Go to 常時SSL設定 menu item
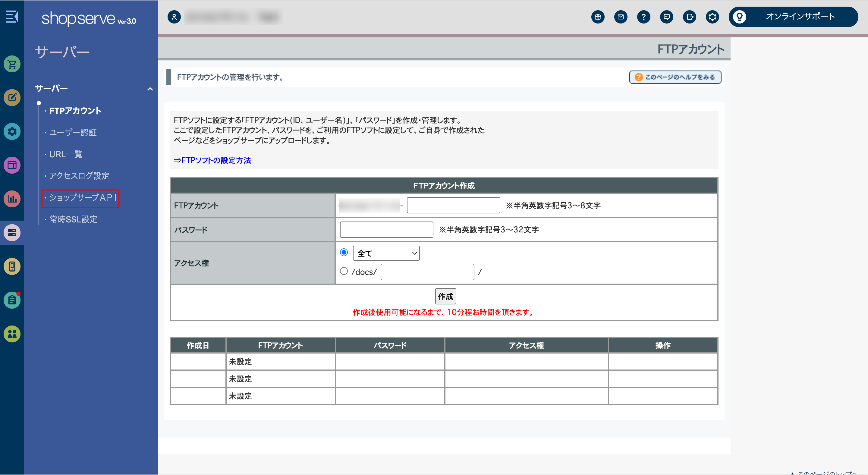The height and width of the screenshot is (475, 868). click(x=74, y=219)
